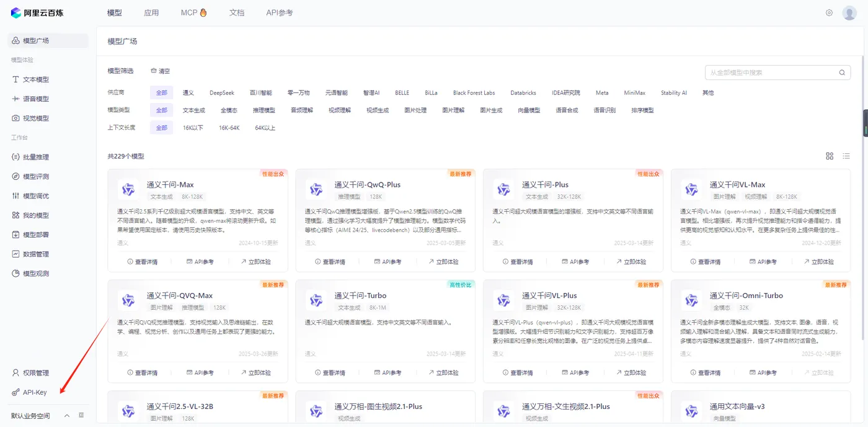This screenshot has width=868, height=427.
Task: Focus the 从全部模型中搜索 search field
Action: (x=777, y=73)
